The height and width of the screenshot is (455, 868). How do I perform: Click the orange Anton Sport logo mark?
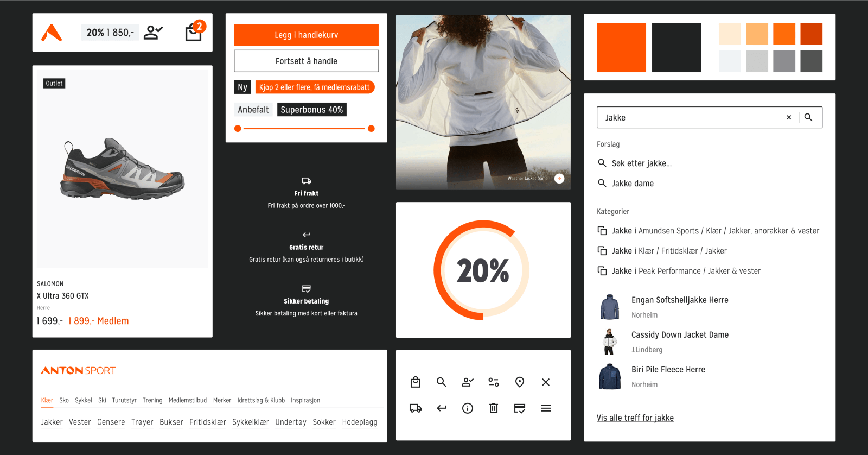[x=52, y=33]
